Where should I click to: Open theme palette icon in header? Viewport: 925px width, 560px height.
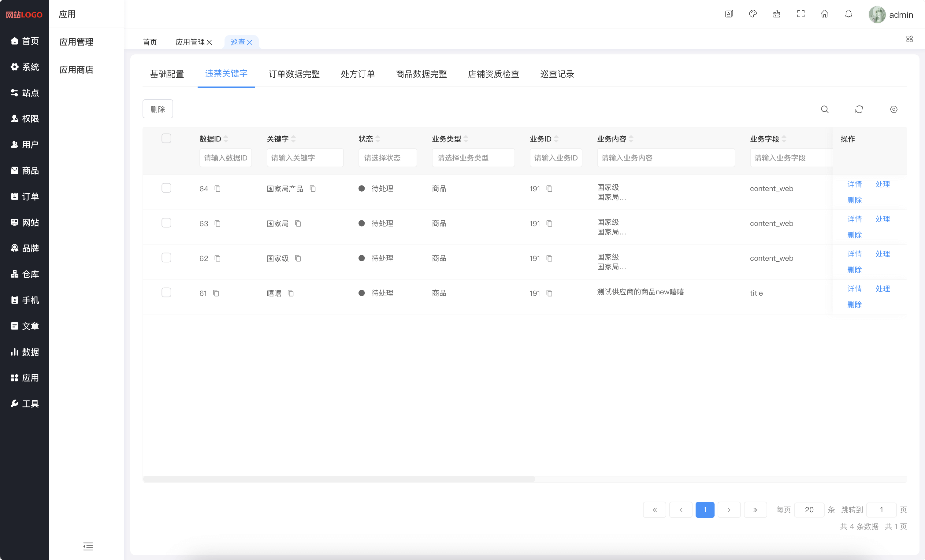753,14
